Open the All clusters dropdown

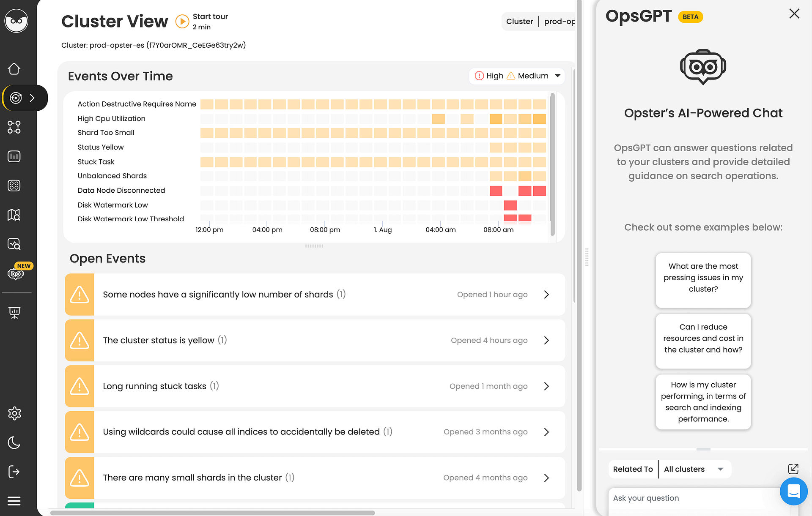(x=694, y=469)
